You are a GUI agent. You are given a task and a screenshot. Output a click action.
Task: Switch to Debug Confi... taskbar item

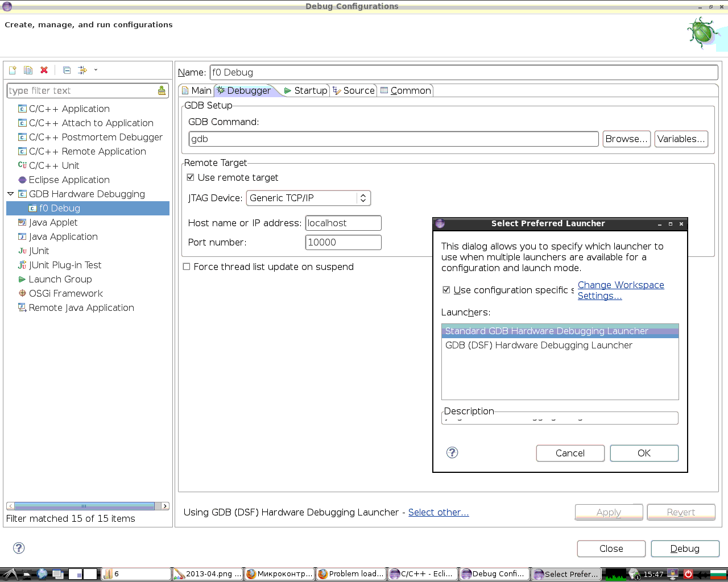pos(494,574)
